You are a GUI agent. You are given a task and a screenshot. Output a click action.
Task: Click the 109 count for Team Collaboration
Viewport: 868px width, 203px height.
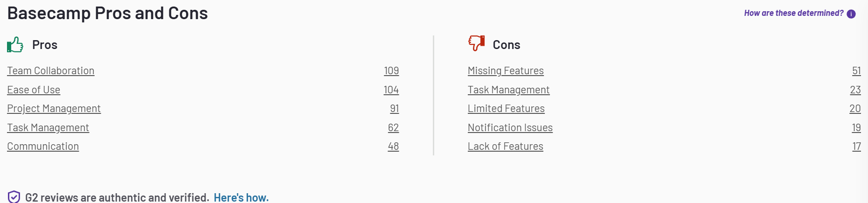point(391,71)
